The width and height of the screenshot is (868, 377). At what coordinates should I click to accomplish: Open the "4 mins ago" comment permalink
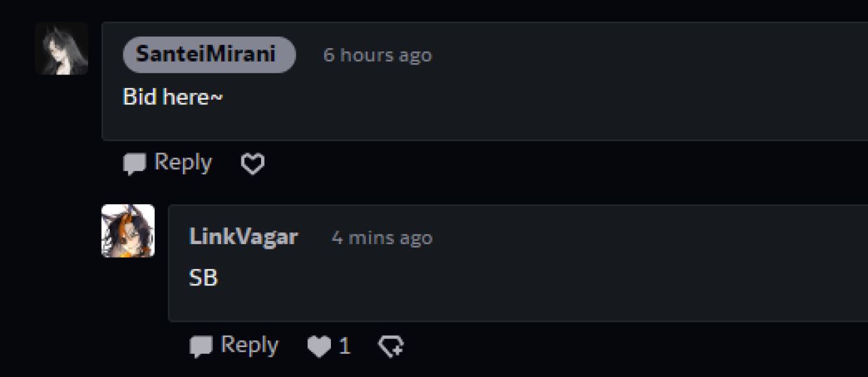pos(382,238)
